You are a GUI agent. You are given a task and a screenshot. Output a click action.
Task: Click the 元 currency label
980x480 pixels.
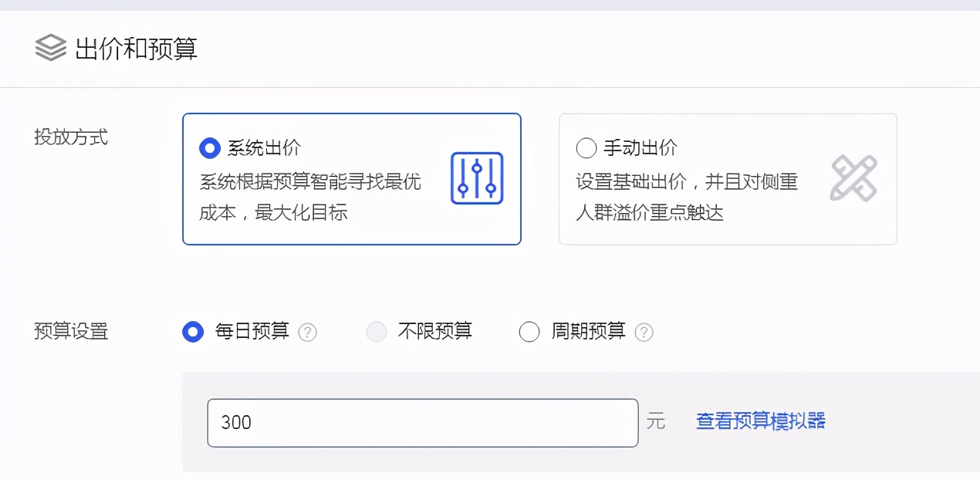[x=657, y=422]
